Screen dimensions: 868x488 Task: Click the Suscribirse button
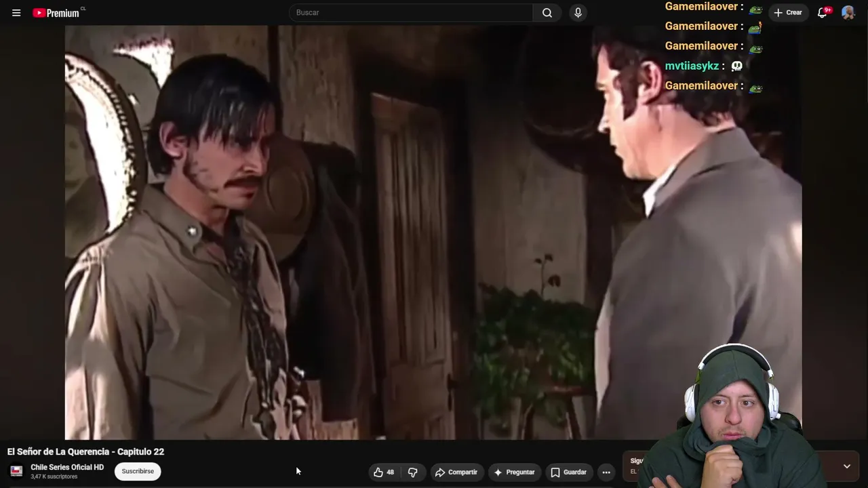point(138,471)
